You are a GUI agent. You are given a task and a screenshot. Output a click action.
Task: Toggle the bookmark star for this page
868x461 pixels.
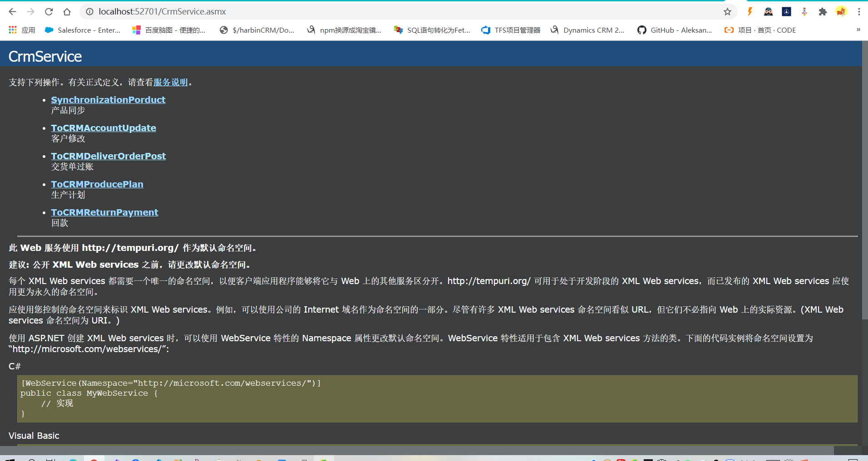pyautogui.click(x=728, y=11)
